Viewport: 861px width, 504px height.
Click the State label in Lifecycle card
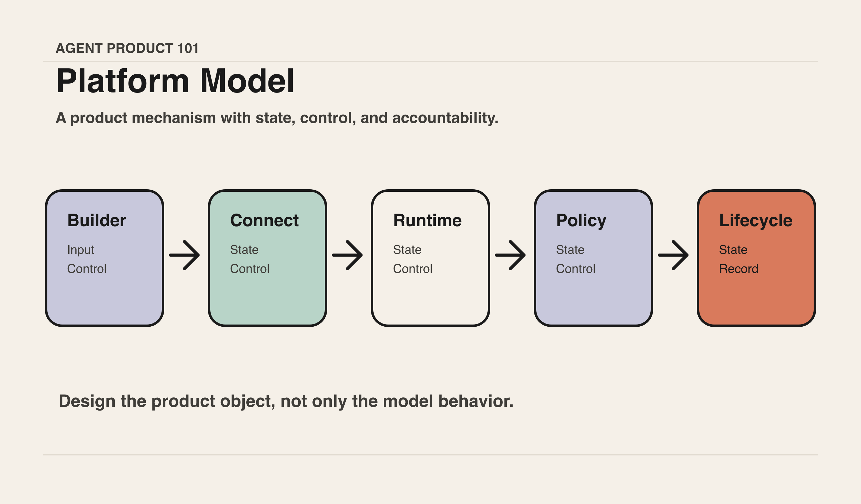(733, 250)
